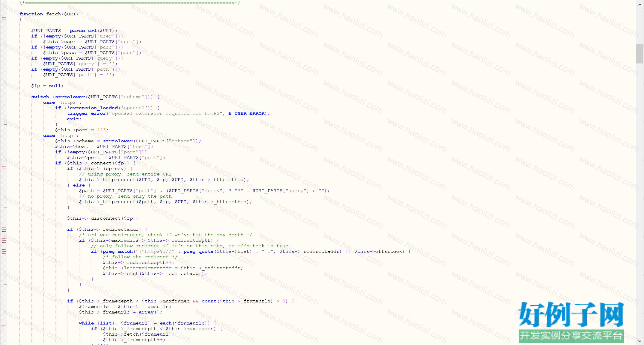Click the line "$fp = null;"
This screenshot has height=345, width=644.
(47, 86)
